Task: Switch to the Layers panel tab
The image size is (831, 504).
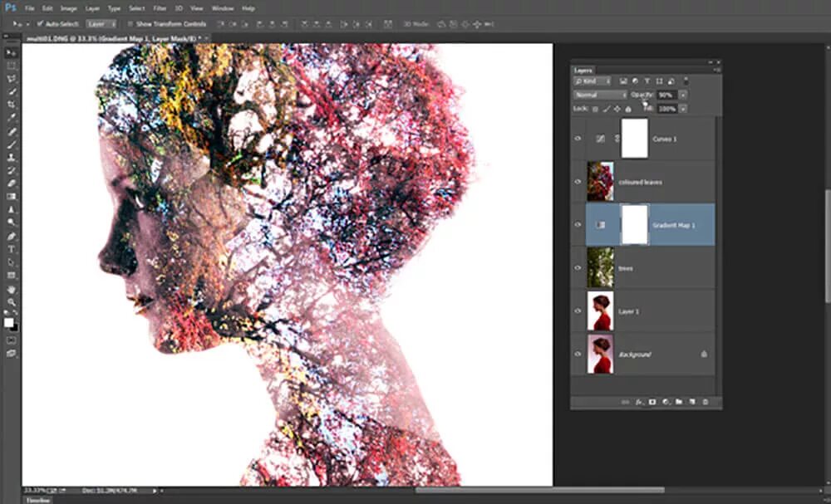Action: tap(583, 71)
